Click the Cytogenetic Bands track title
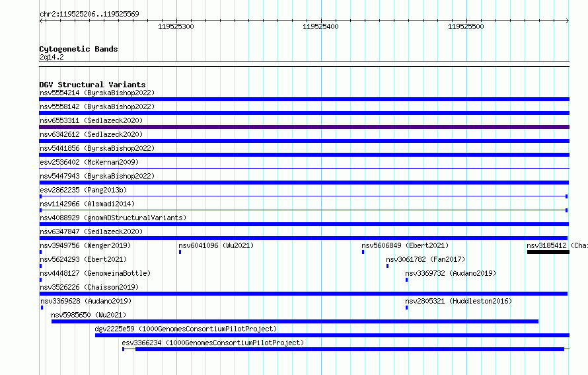Screen dimensions: 588x375 coord(79,49)
